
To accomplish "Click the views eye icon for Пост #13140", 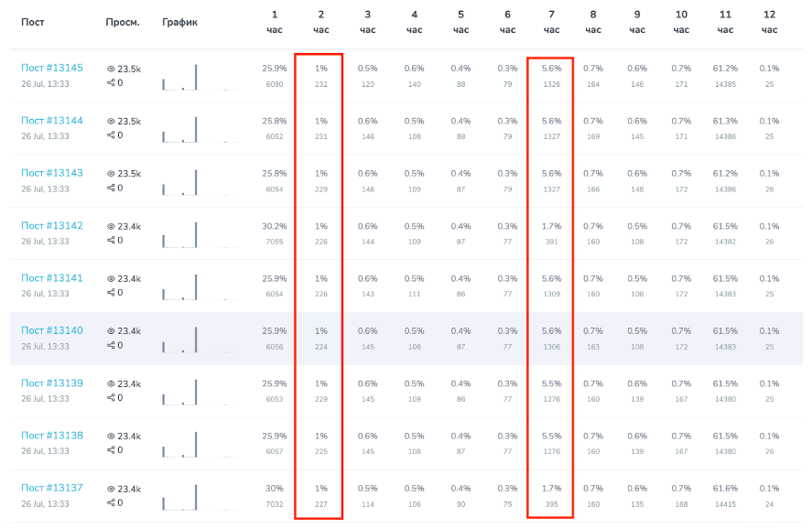I will click(x=111, y=330).
